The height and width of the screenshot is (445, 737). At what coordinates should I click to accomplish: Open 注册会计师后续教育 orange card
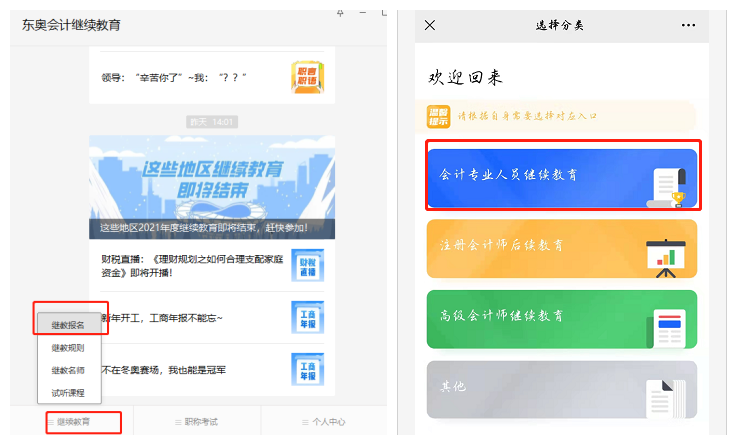pyautogui.click(x=562, y=249)
